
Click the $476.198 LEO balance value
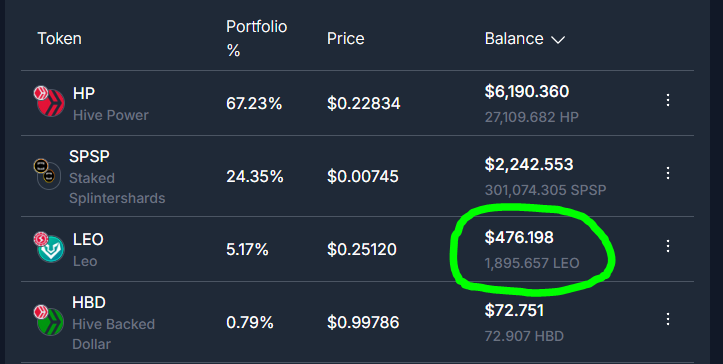pos(519,238)
